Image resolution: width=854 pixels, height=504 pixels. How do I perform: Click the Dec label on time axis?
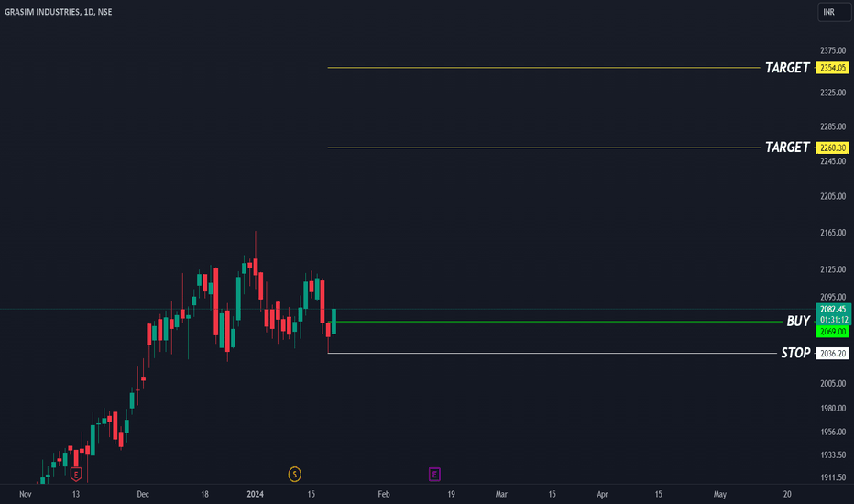[143, 494]
